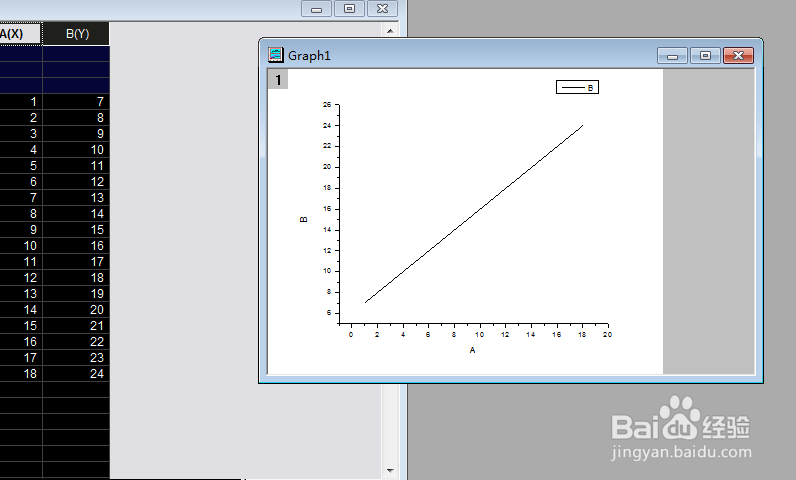
Task: Select B cell containing 20
Action: [x=76, y=310]
